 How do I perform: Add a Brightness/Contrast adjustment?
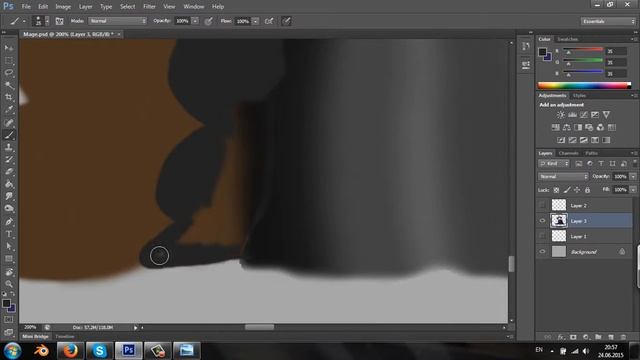[561, 115]
